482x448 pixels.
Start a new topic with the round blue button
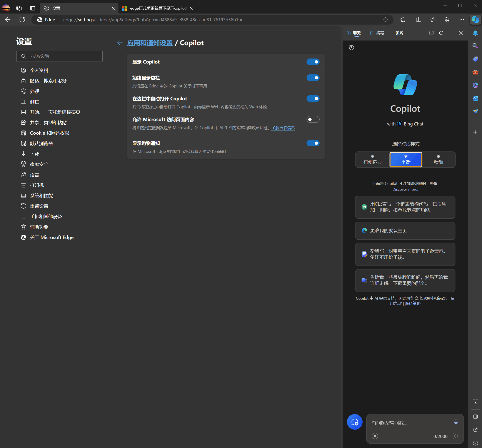(355, 422)
